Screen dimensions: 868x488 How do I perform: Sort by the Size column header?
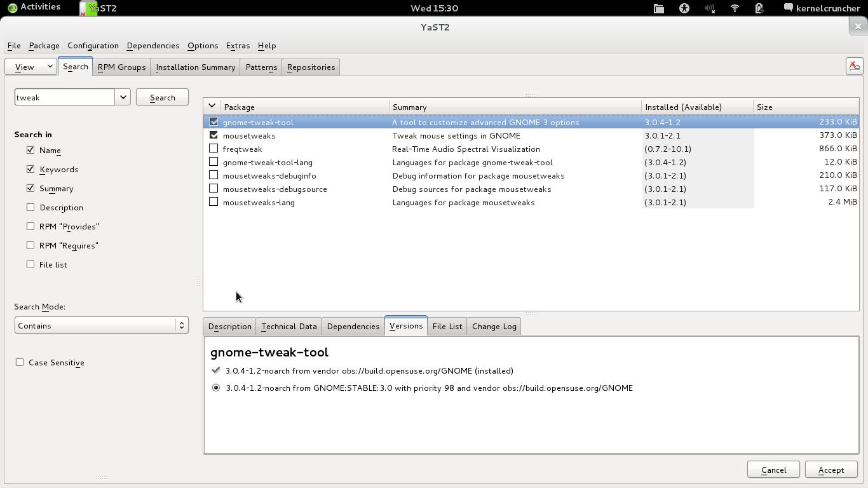tap(806, 107)
